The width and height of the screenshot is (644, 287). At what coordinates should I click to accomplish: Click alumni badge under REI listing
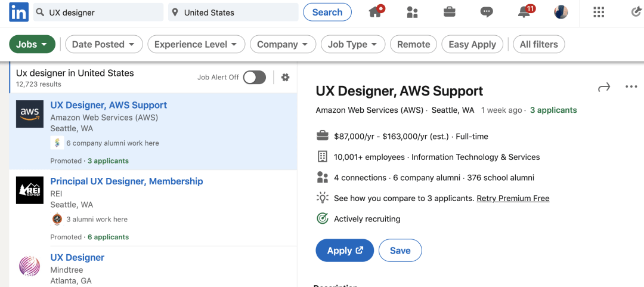[57, 219]
